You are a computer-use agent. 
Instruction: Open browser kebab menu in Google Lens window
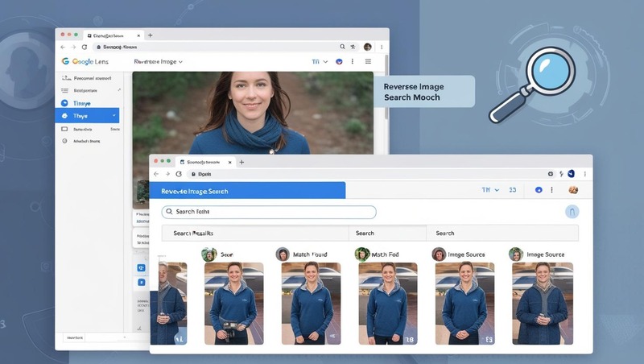[x=382, y=47]
